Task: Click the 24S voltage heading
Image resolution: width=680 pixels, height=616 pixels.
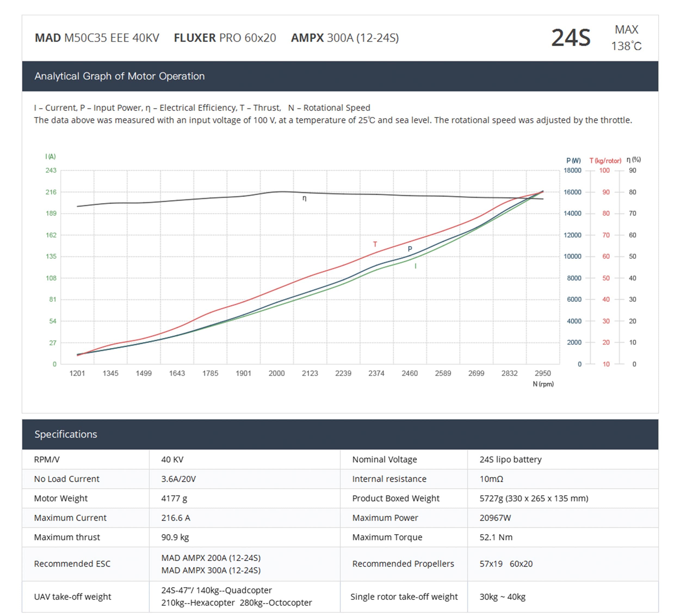Action: point(571,38)
